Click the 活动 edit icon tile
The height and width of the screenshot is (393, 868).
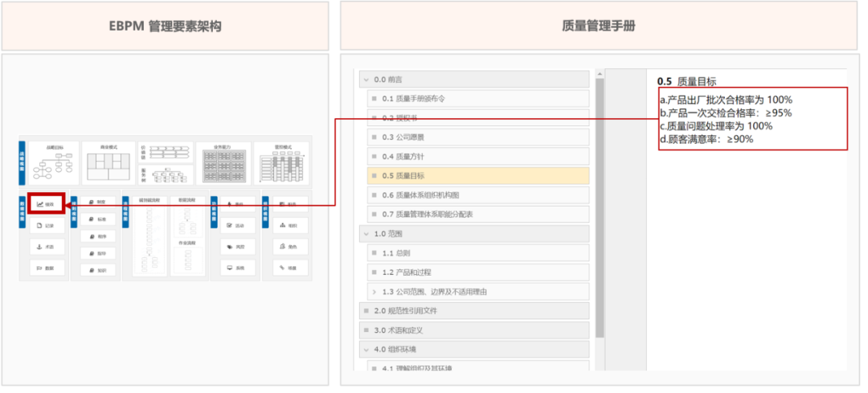(x=236, y=226)
